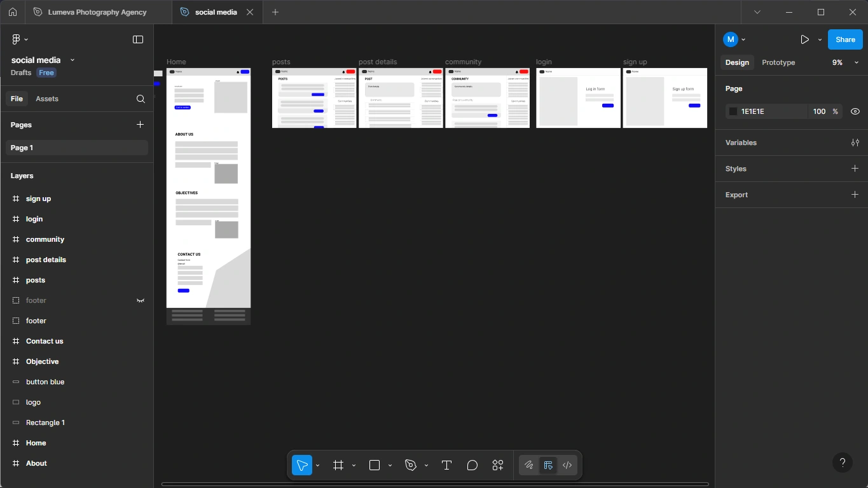Screen dimensions: 868x488
Task: Click the page background color swatch
Action: [733, 111]
